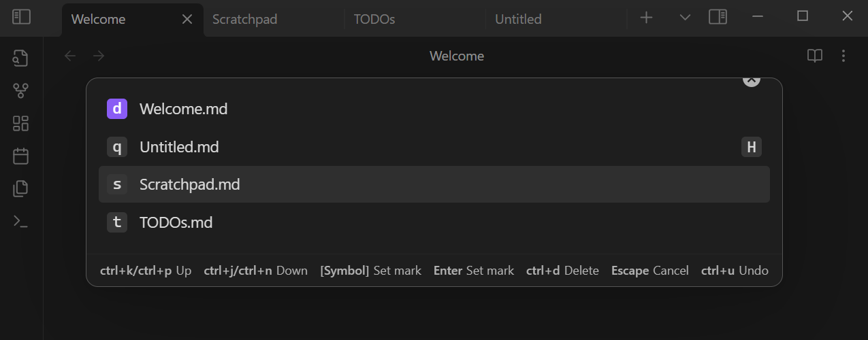Select Untitled.md marked with q
This screenshot has width=868, height=340.
coord(434,147)
